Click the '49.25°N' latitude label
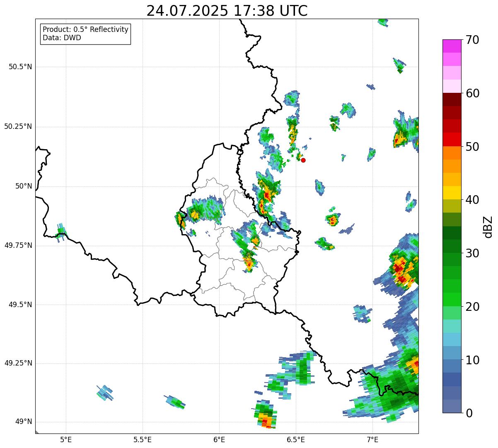498x448 pixels. [18, 363]
